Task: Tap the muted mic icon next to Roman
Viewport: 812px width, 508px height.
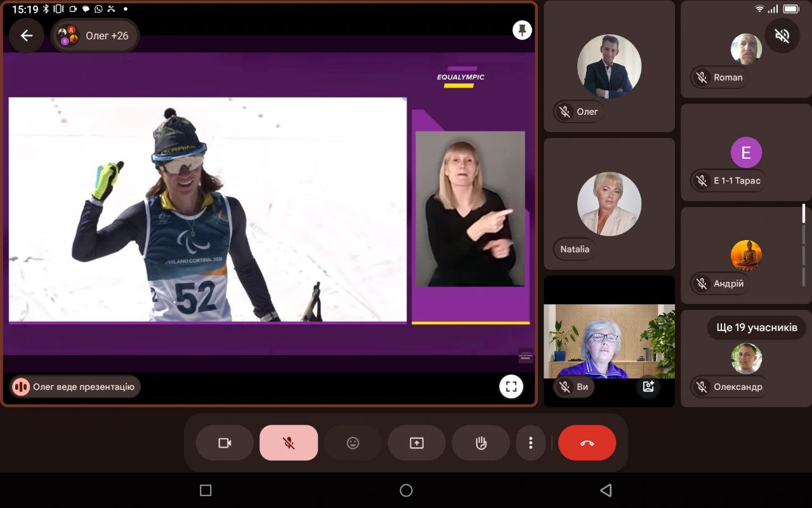Action: tap(702, 77)
